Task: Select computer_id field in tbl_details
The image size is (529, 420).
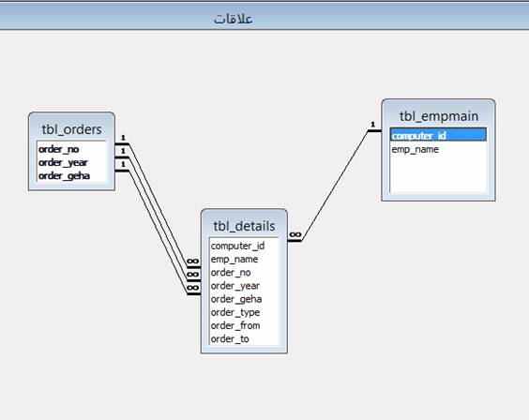Action: (x=244, y=246)
